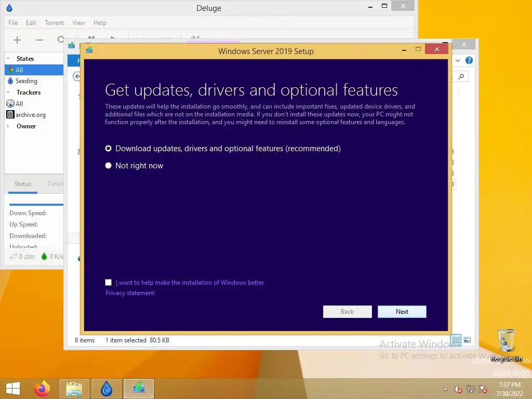Open the Recycle Bin on desktop

(x=506, y=345)
